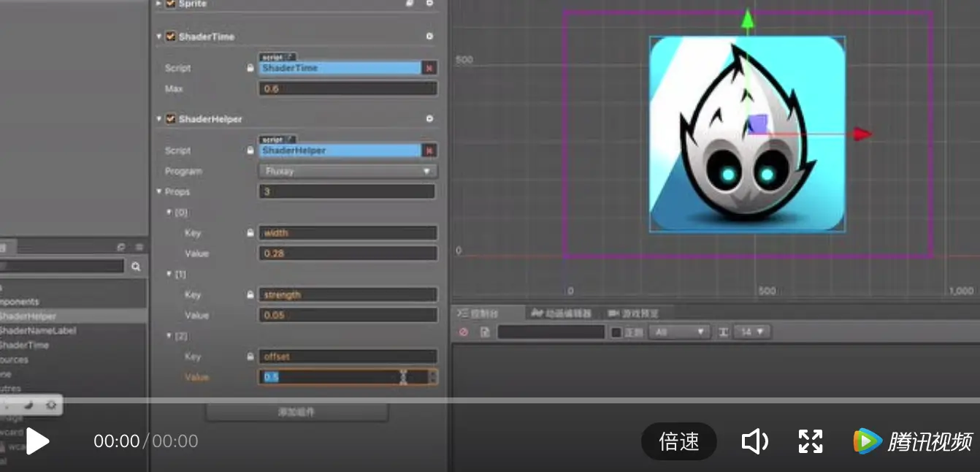Select ShaderTime in the assets tree
The height and width of the screenshot is (472, 980).
pos(24,345)
